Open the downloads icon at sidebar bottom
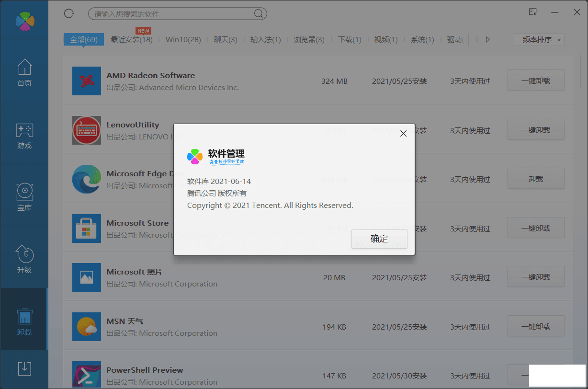 click(24, 368)
